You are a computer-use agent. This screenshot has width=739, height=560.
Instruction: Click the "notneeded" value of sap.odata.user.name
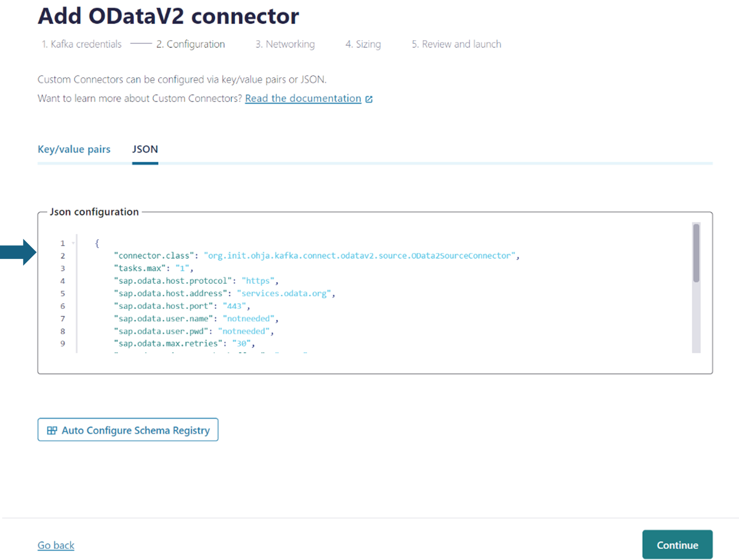pos(249,319)
